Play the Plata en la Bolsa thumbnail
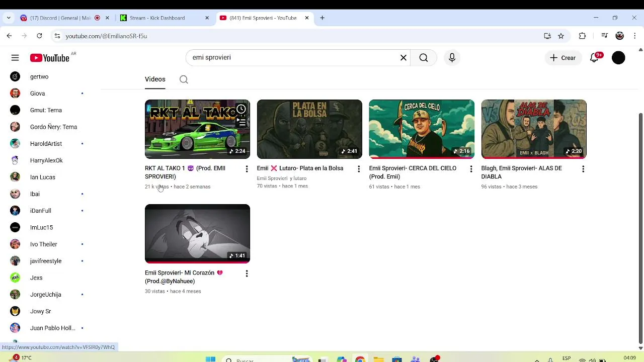644x362 pixels. coord(309,129)
